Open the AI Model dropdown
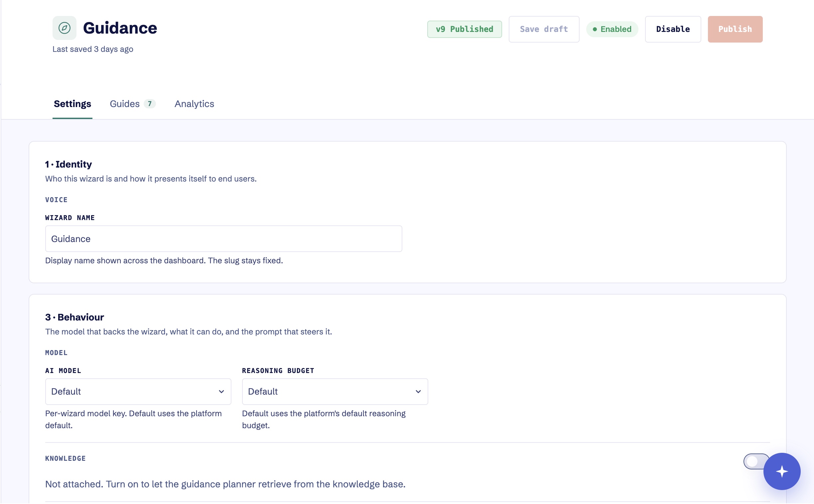814x504 pixels. (x=138, y=391)
